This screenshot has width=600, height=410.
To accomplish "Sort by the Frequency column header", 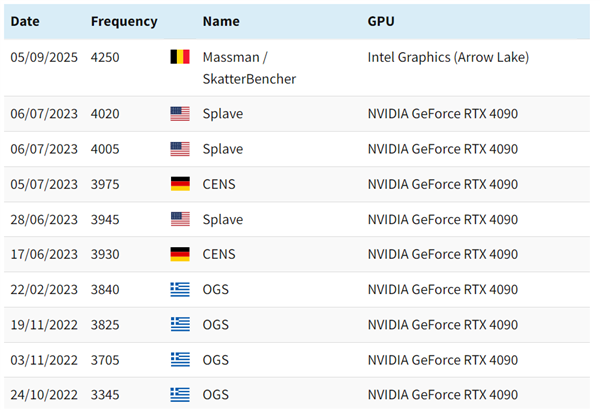I will point(123,21).
